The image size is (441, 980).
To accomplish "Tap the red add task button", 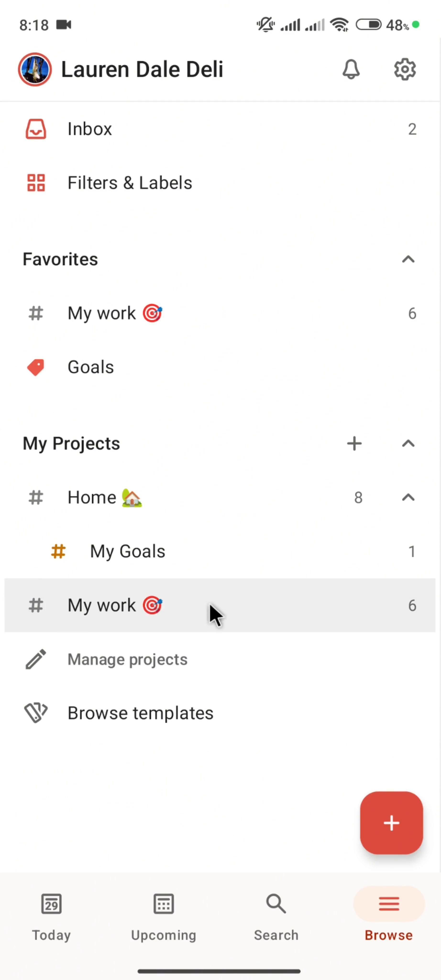I will point(391,823).
